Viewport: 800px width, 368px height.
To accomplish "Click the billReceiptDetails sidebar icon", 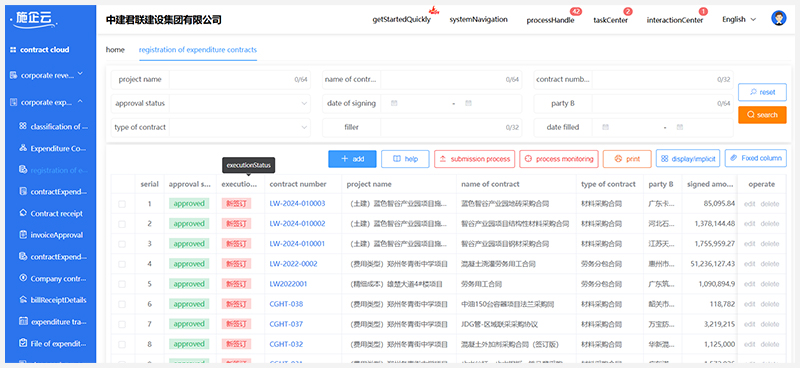I will (x=22, y=300).
